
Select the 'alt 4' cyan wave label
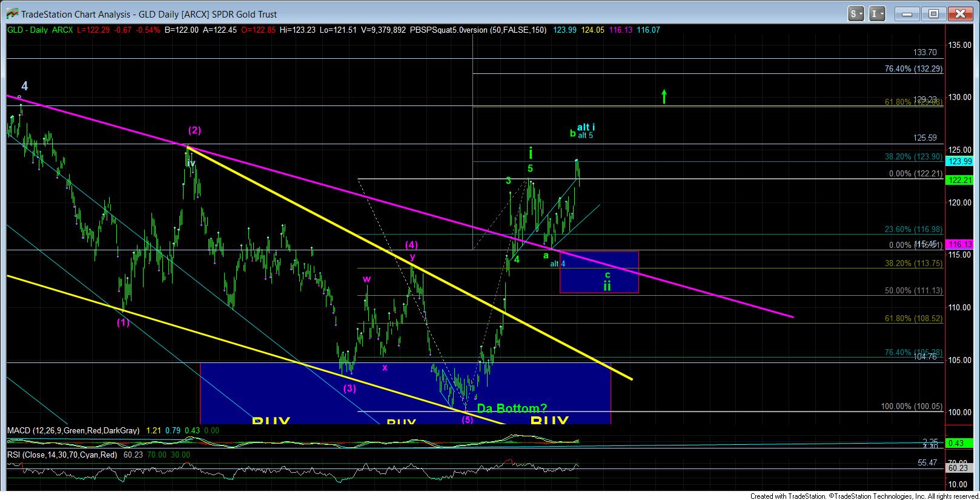click(x=557, y=264)
